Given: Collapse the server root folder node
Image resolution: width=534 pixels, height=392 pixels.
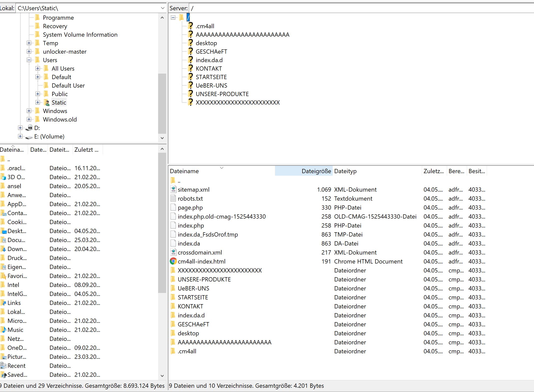Looking at the screenshot, I should 173,17.
